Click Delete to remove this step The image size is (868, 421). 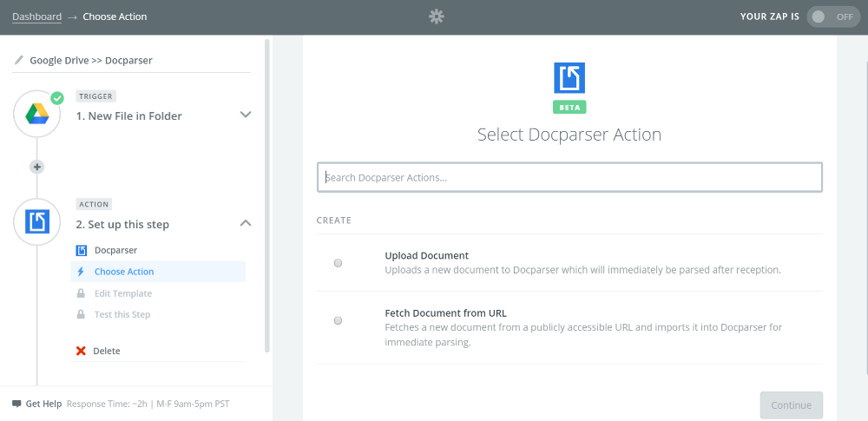pos(107,351)
